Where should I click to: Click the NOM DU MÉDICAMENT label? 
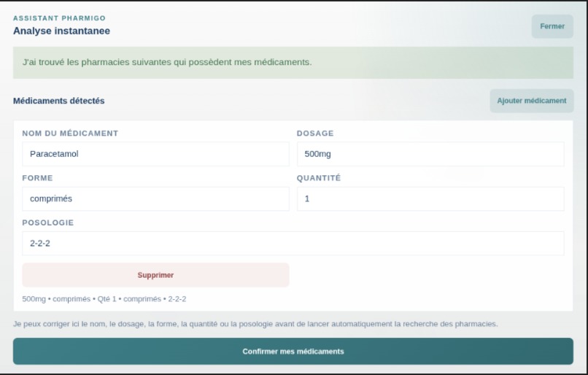(x=70, y=133)
